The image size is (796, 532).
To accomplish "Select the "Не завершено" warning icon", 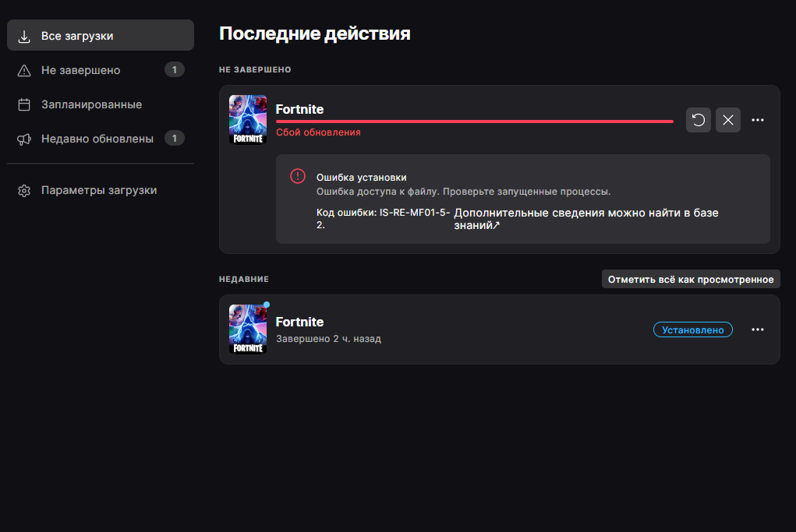I will pyautogui.click(x=24, y=69).
